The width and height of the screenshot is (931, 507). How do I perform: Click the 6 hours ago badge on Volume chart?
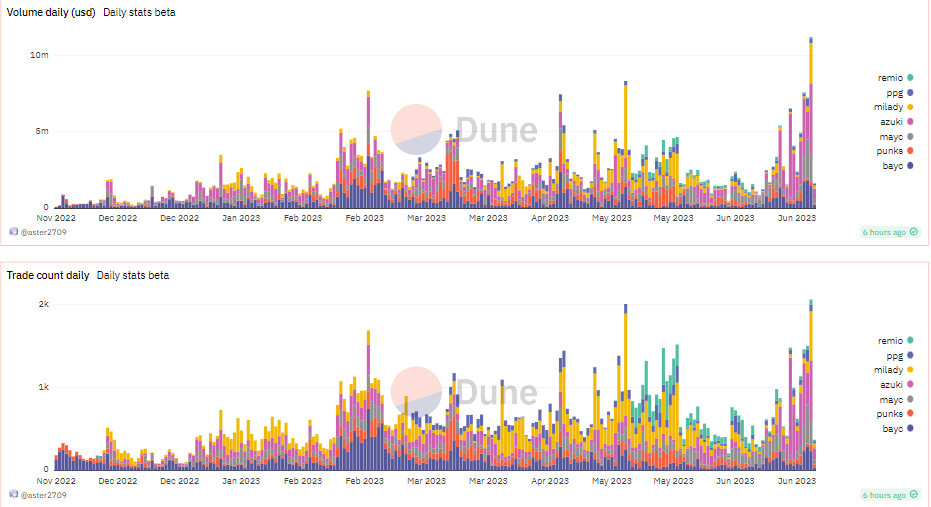[890, 232]
